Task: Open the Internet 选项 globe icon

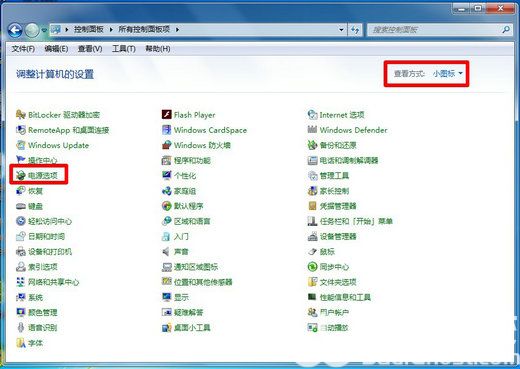Action: tap(312, 115)
